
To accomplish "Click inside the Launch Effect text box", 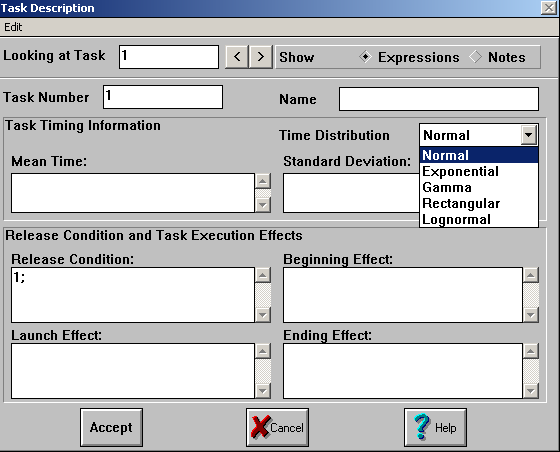I will point(133,371).
